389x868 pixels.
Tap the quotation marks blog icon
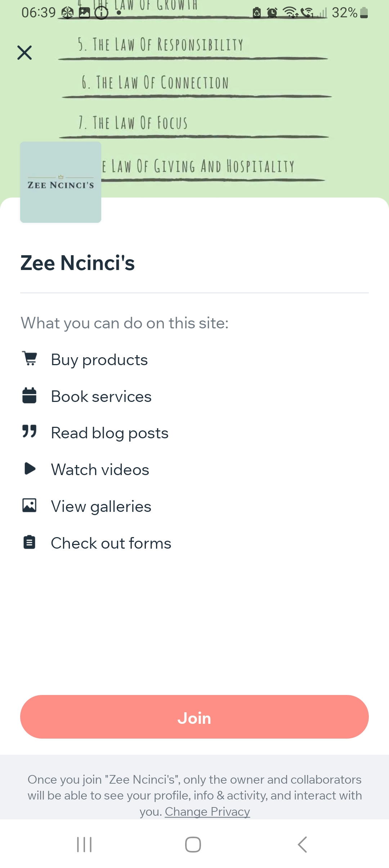point(30,431)
